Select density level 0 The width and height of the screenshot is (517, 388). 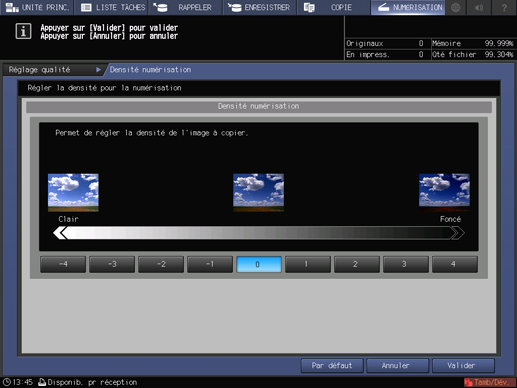(x=259, y=264)
